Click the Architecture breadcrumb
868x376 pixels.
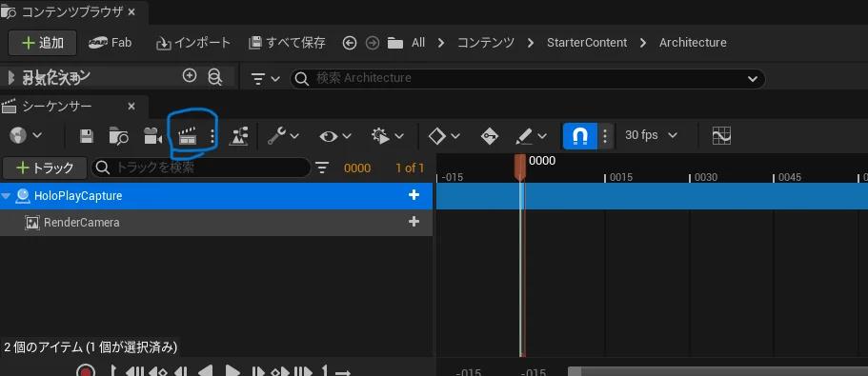[693, 43]
